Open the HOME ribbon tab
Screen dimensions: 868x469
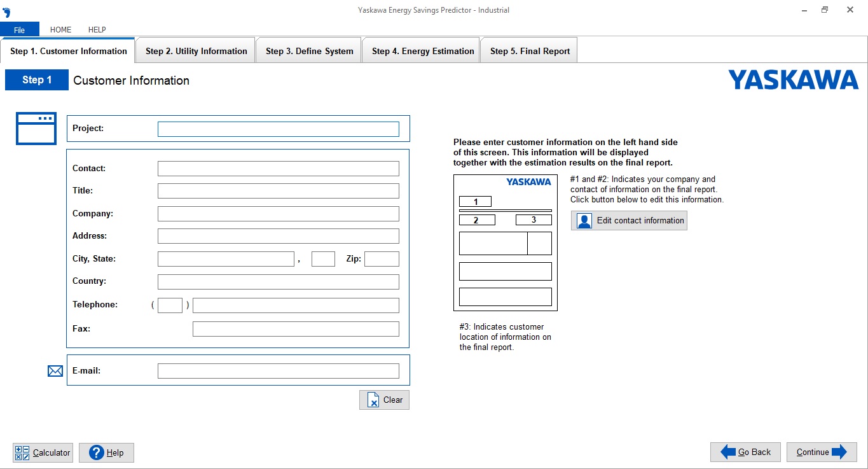(61, 29)
